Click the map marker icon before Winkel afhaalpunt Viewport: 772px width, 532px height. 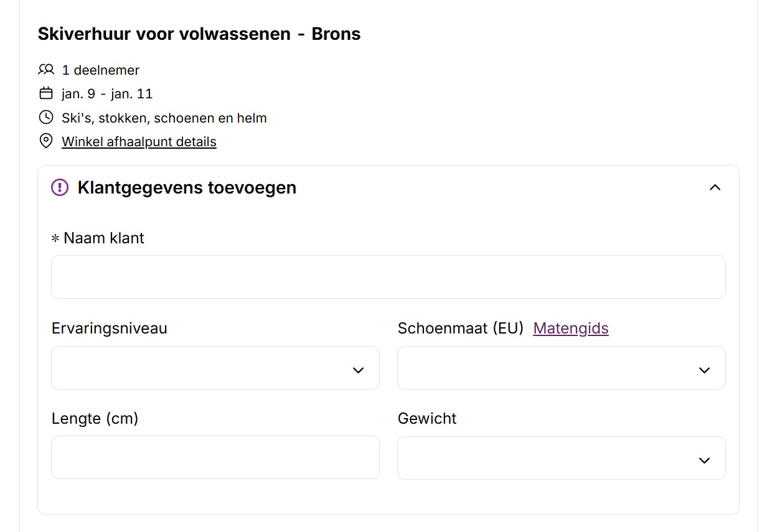click(x=45, y=141)
